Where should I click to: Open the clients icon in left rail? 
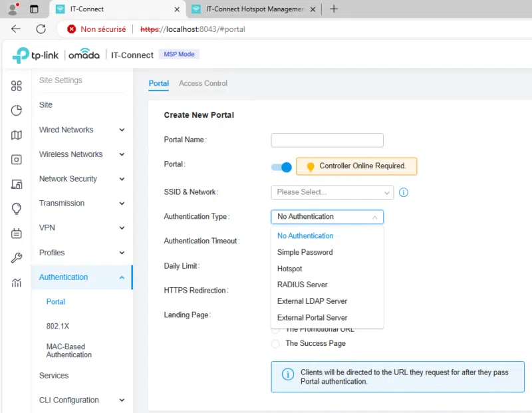17,184
